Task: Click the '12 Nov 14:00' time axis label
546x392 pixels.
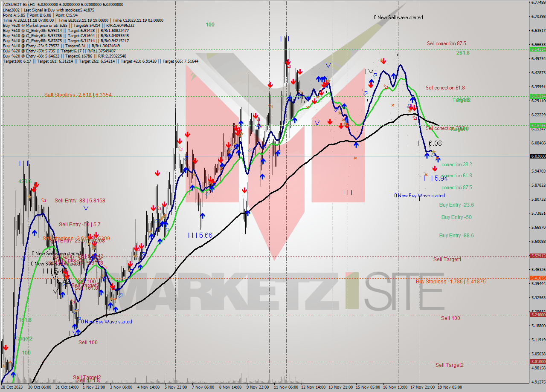Action: click(x=313, y=387)
